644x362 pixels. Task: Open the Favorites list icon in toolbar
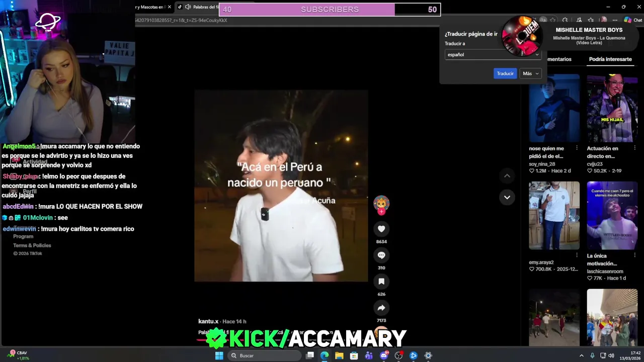click(x=591, y=20)
